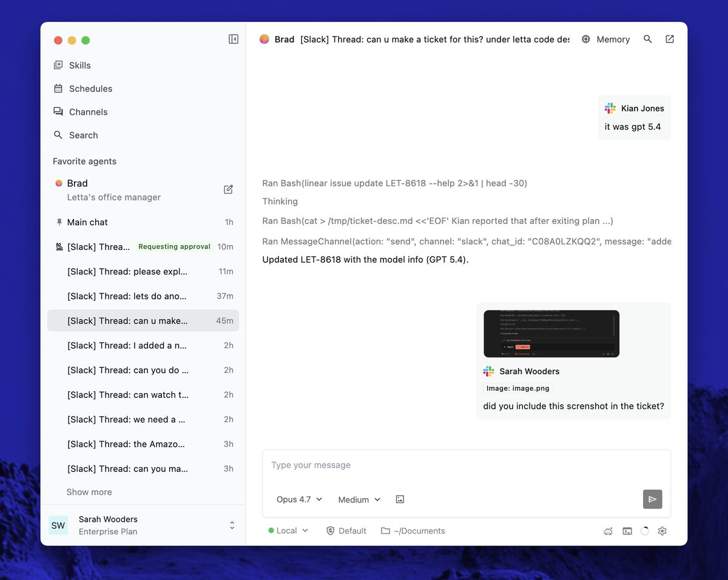Click the approval stamp icon on Slack thread
Screen dimensions: 728x580
(x=59, y=247)
